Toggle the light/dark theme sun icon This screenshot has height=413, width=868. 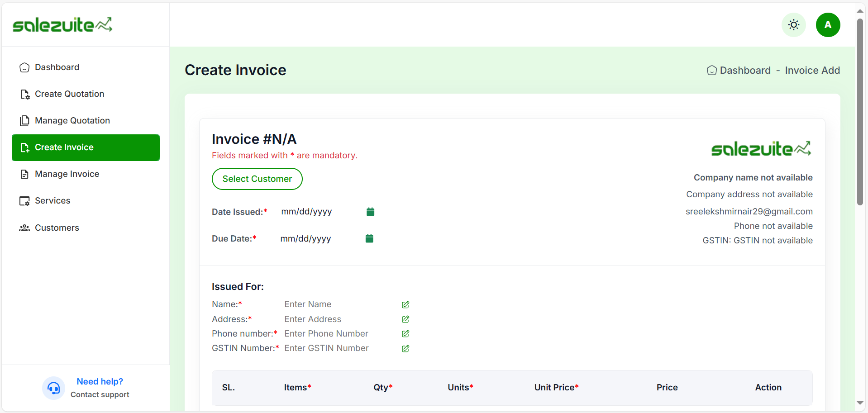[793, 25]
